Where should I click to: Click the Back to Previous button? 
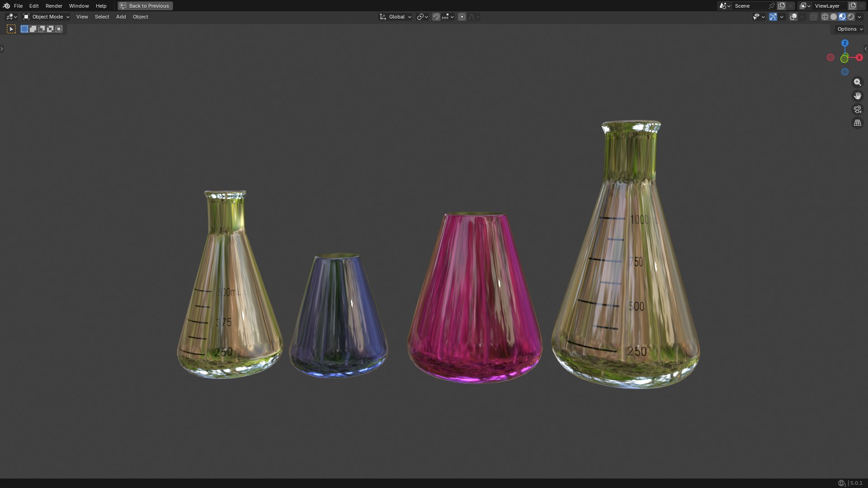point(145,6)
